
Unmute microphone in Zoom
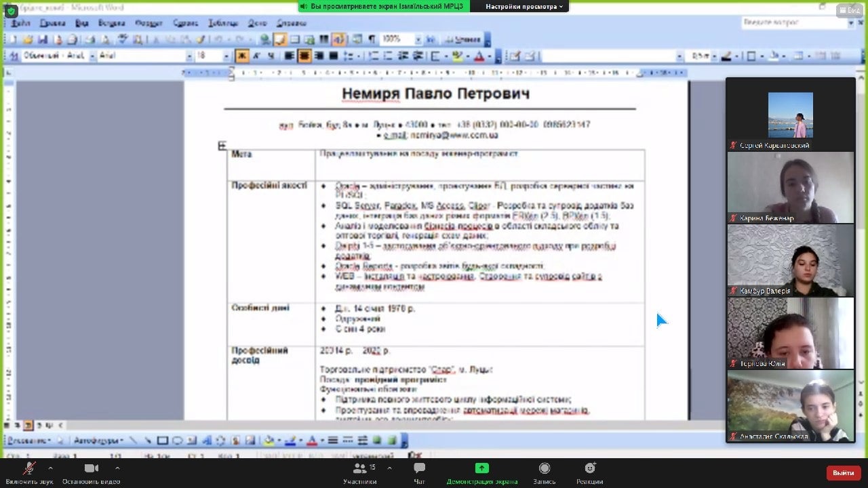[28, 472]
